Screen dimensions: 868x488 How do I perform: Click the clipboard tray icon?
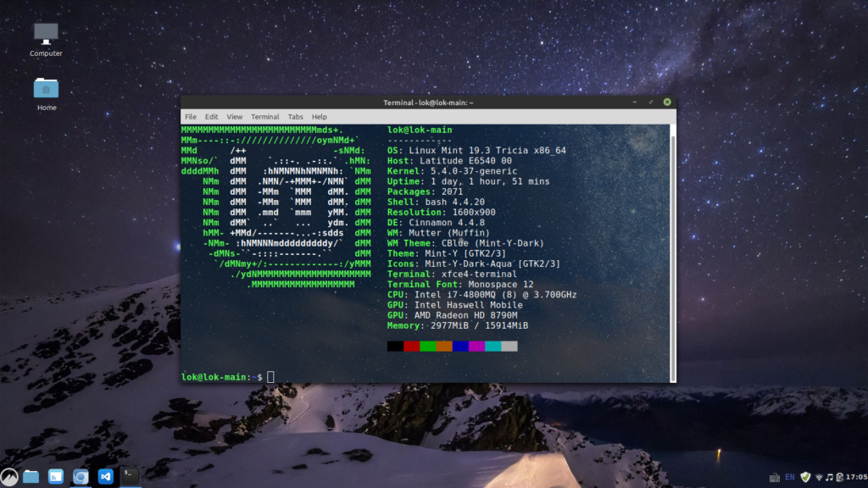tap(840, 477)
